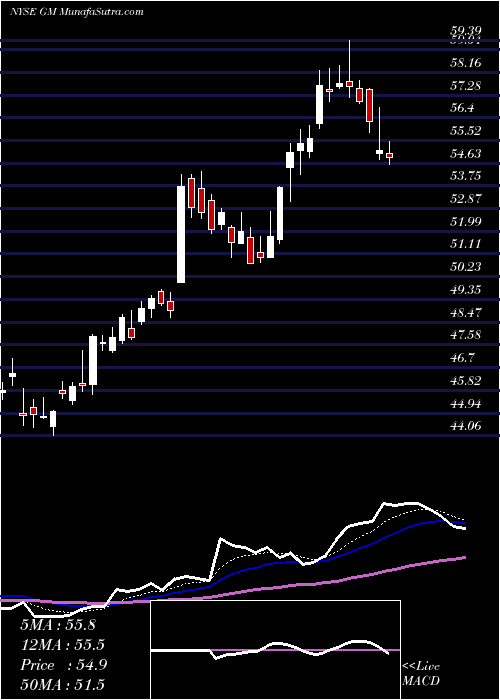Click the 47.58 price axis label
500x700 pixels.
point(466,335)
